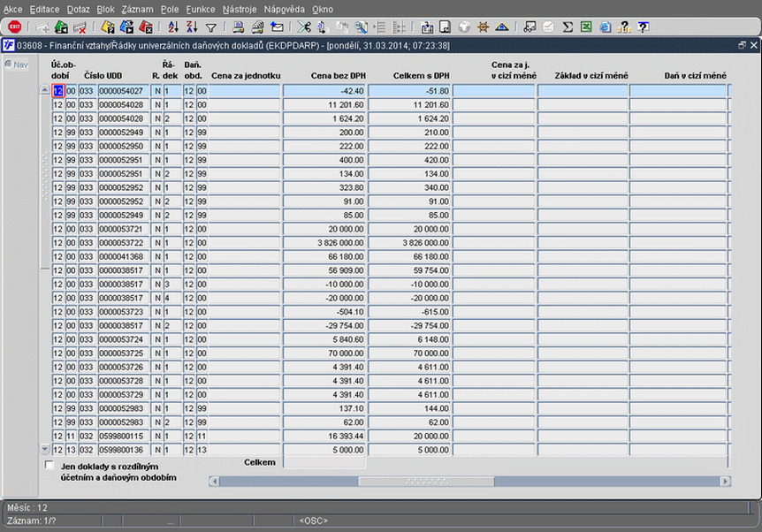Select UDD number cell 0000054027
The width and height of the screenshot is (762, 532).
(x=124, y=91)
